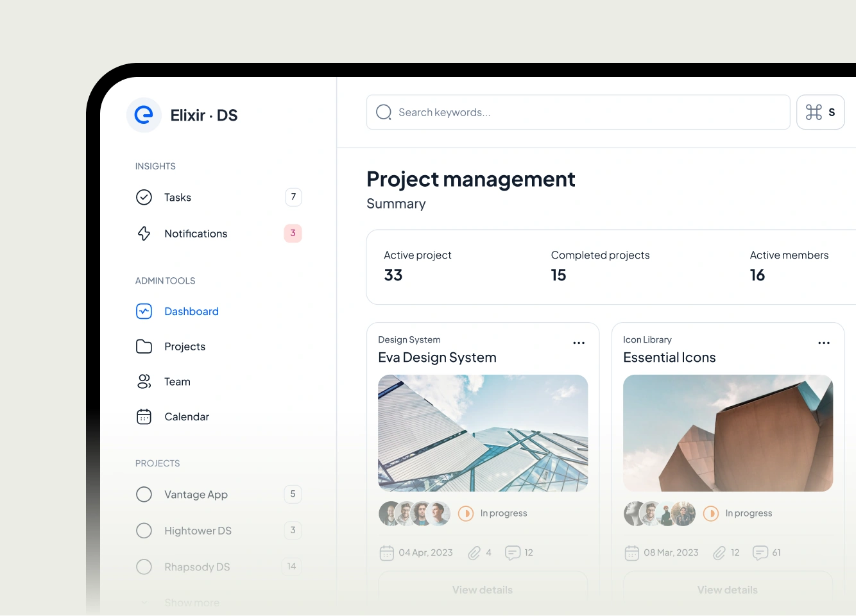Click the Essential Icons member avatars

[x=660, y=513]
